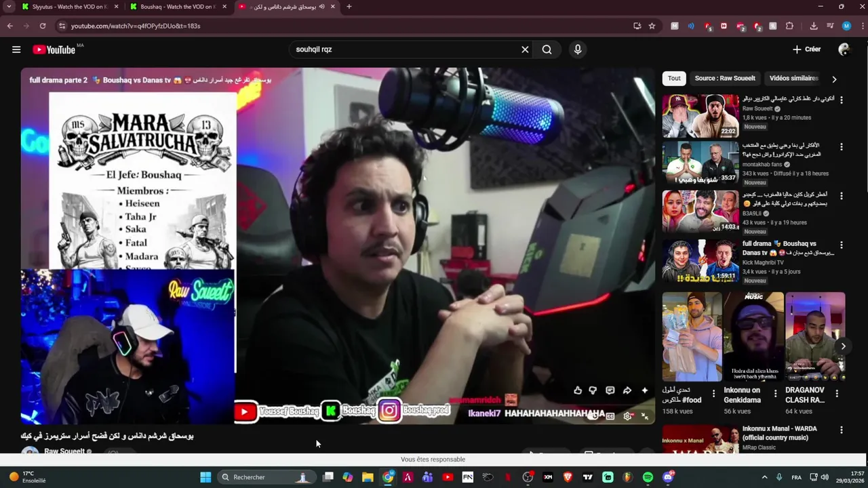
Task: Open the DRAGANOV CLASH RA... Short
Action: [x=815, y=337]
